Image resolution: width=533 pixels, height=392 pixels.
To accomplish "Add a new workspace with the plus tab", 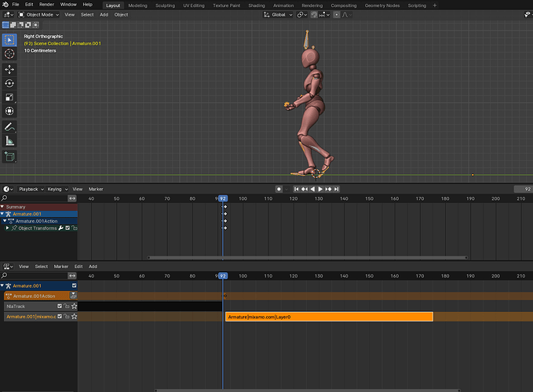I will [x=434, y=5].
